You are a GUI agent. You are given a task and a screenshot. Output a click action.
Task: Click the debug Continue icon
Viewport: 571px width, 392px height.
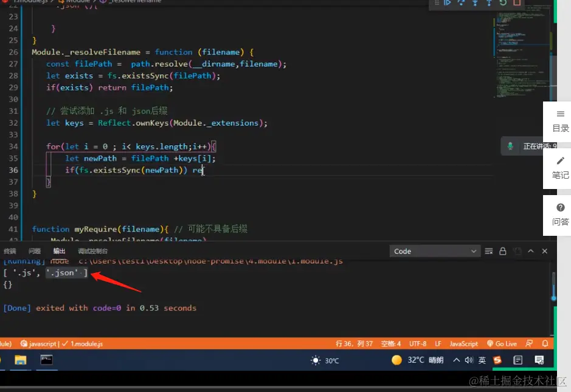pos(447,2)
